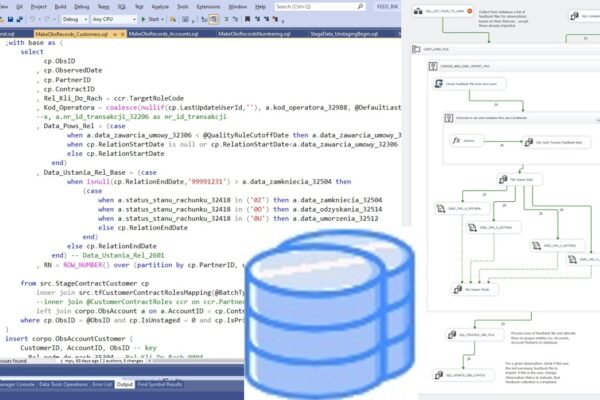This screenshot has width=600, height=400.
Task: Open the Git menu
Action: pos(20,7)
